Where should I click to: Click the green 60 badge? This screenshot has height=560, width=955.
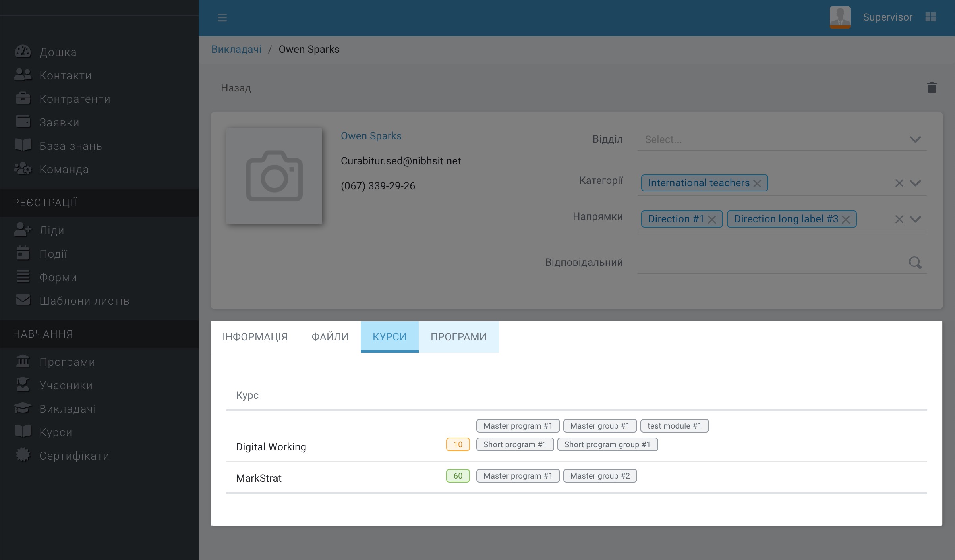[458, 476]
